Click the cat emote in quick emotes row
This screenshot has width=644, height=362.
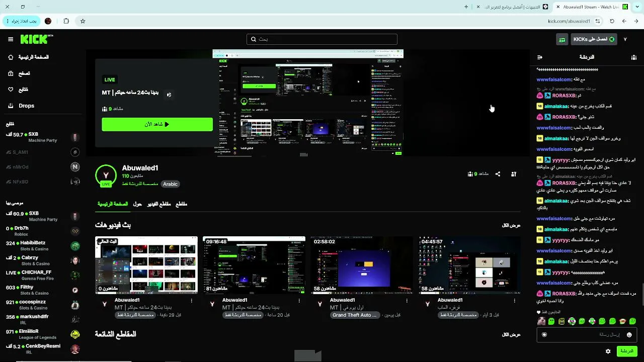[541, 321]
